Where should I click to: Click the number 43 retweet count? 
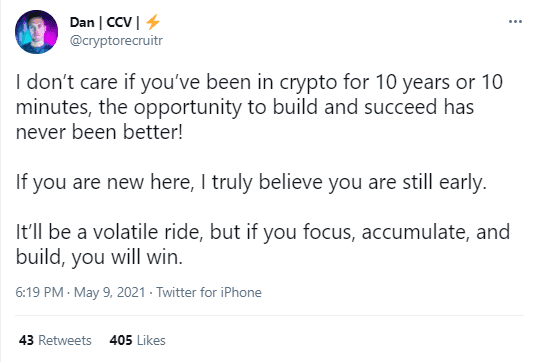26,340
